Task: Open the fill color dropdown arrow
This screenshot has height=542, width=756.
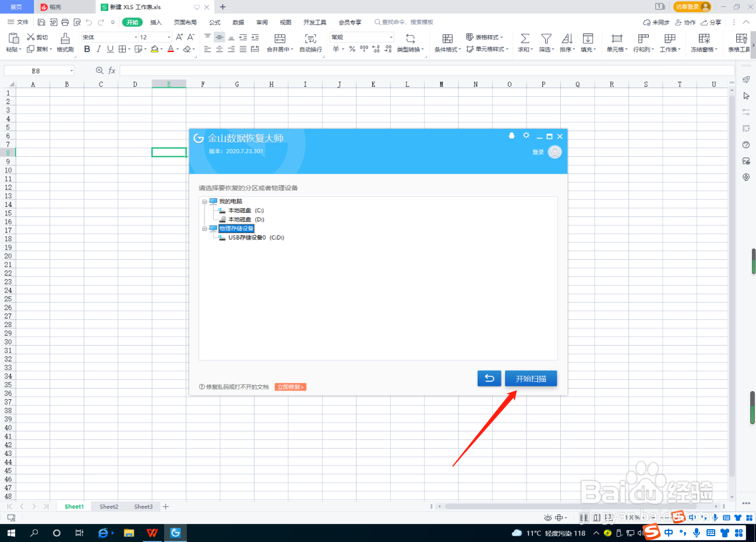Action: [161, 50]
